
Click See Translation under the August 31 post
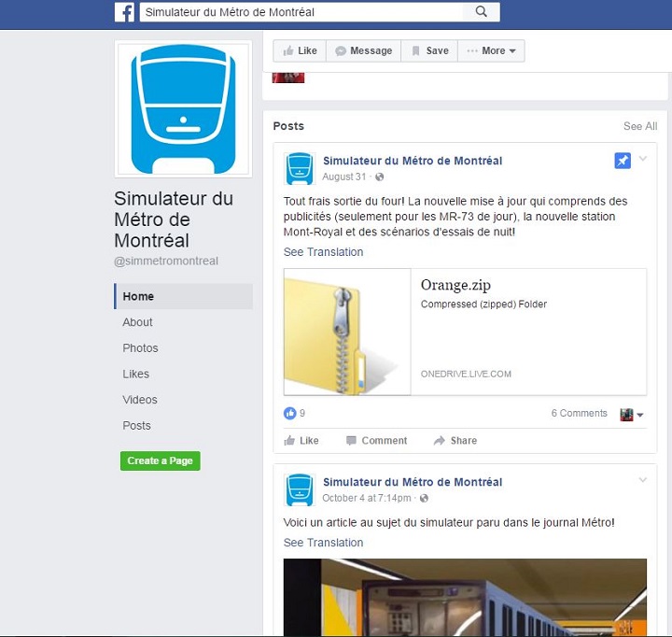tap(323, 252)
